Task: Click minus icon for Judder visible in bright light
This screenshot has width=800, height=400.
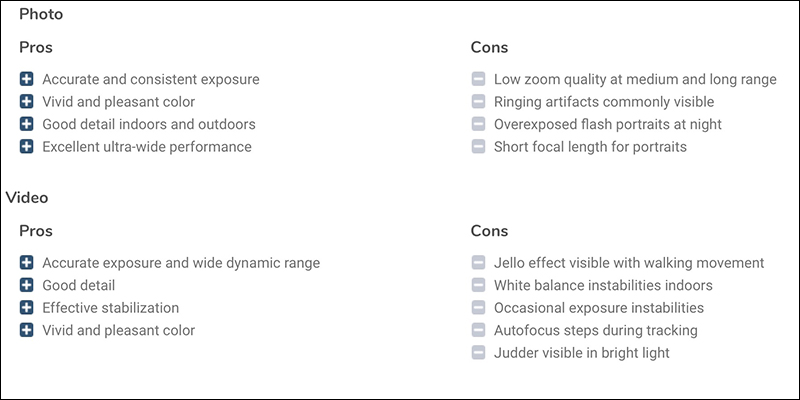Action: click(x=478, y=353)
